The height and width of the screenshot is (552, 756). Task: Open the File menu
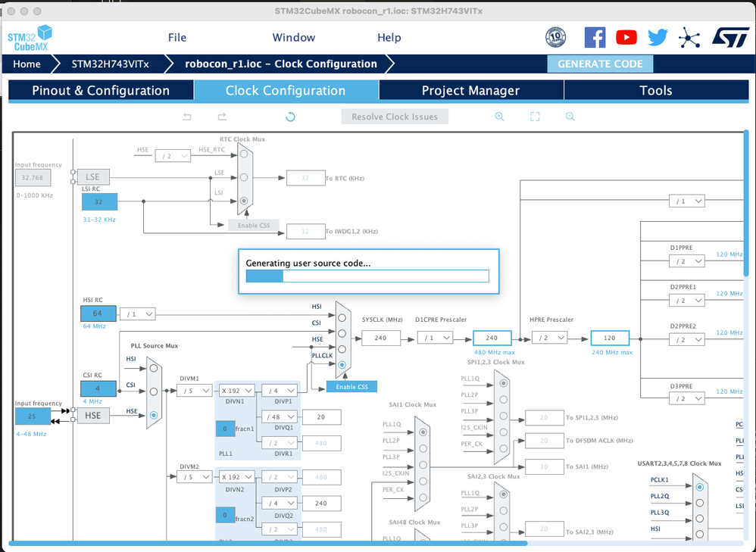pyautogui.click(x=177, y=38)
